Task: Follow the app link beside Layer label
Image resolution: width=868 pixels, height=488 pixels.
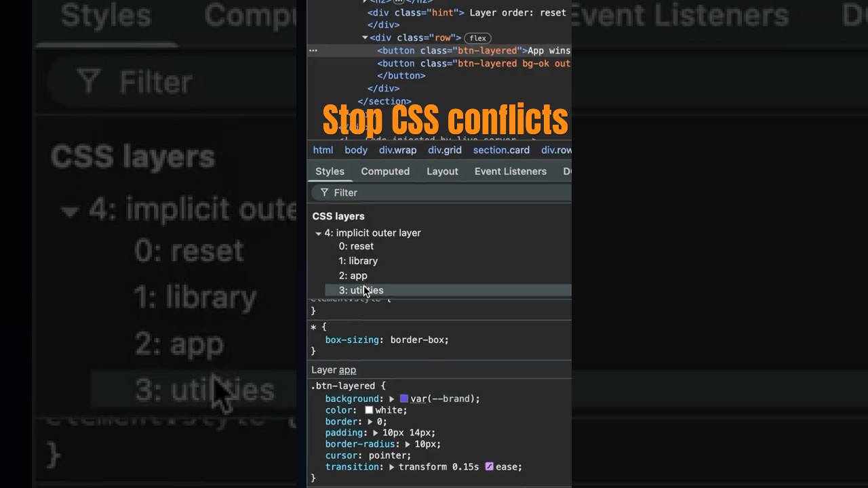Action: (347, 370)
